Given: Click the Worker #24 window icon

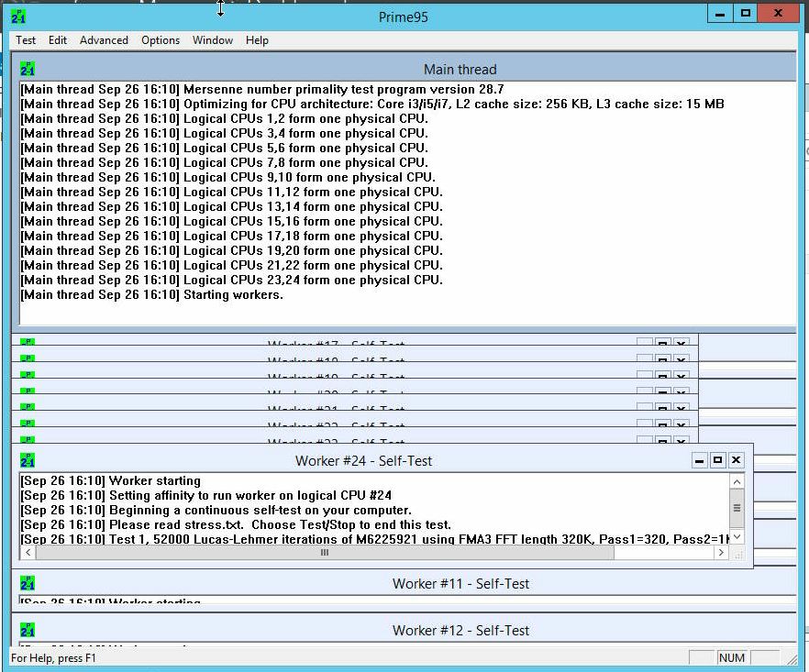Looking at the screenshot, I should tap(28, 460).
